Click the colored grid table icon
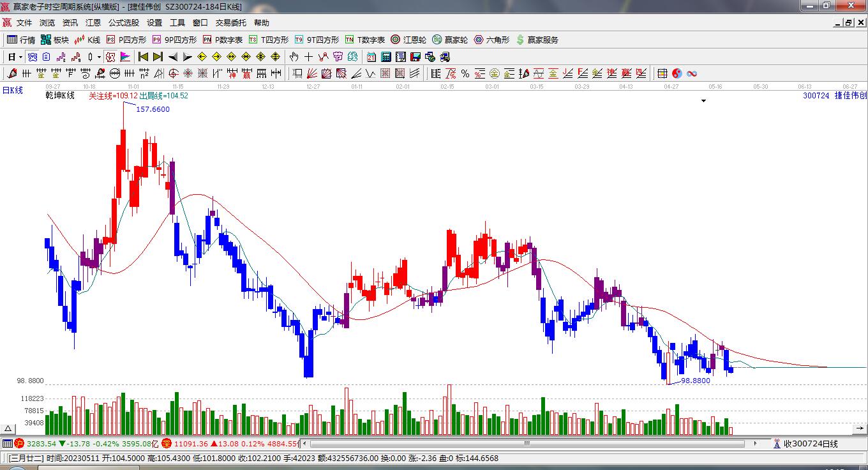This screenshot has height=470, width=868. (662, 73)
